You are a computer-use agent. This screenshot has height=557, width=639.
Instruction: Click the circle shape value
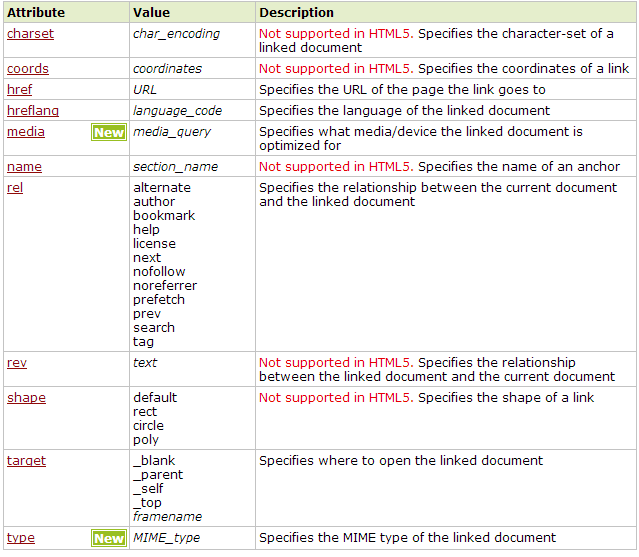pos(148,426)
